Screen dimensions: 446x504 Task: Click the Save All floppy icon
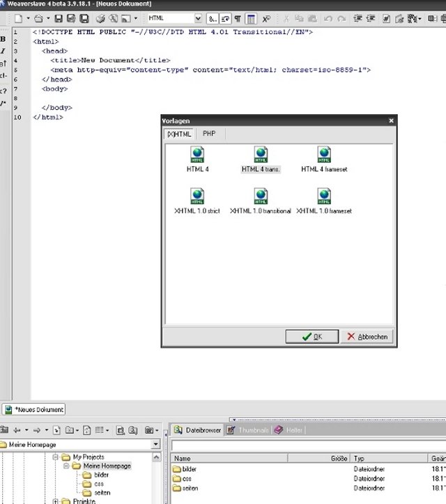point(84,19)
